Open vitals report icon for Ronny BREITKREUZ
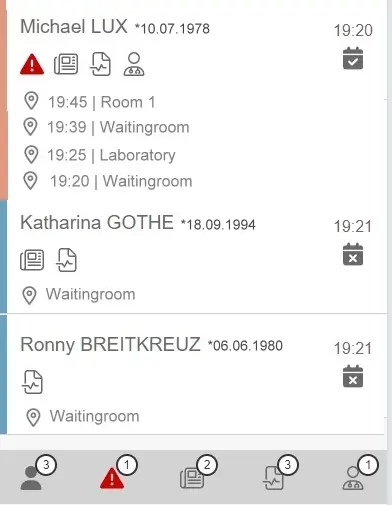Viewport: 392px width, 505px height. tap(33, 382)
